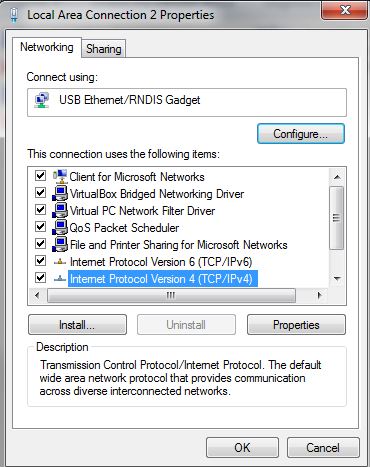Image resolution: width=370 pixels, height=467 pixels.
Task: Select the Networking tab
Action: click(47, 47)
